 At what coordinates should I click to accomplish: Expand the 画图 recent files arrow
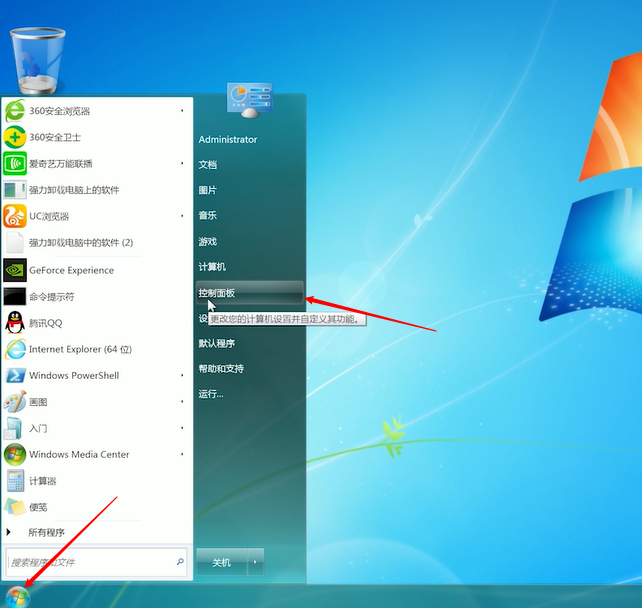182,402
